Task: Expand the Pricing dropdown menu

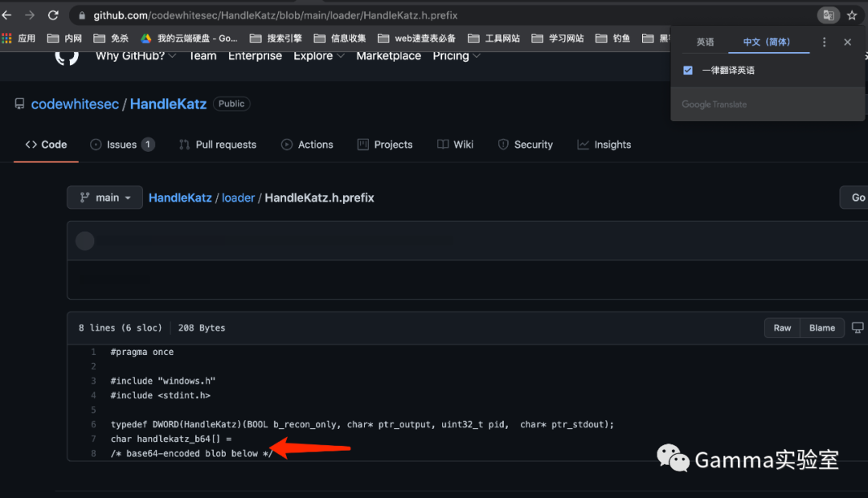Action: point(457,56)
